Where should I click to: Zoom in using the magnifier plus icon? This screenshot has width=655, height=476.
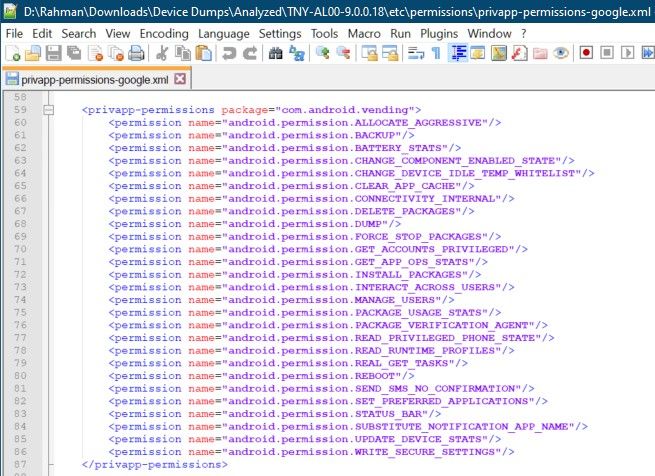click(x=322, y=53)
